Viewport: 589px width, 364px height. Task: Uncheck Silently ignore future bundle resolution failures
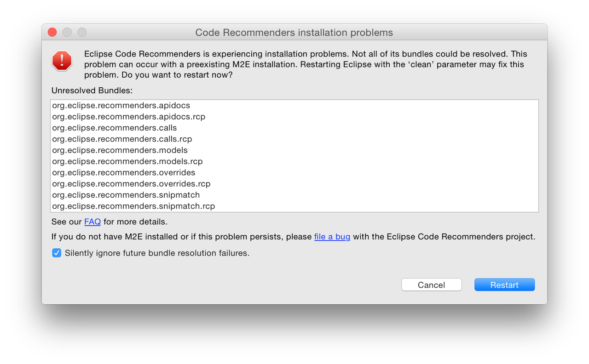[57, 253]
